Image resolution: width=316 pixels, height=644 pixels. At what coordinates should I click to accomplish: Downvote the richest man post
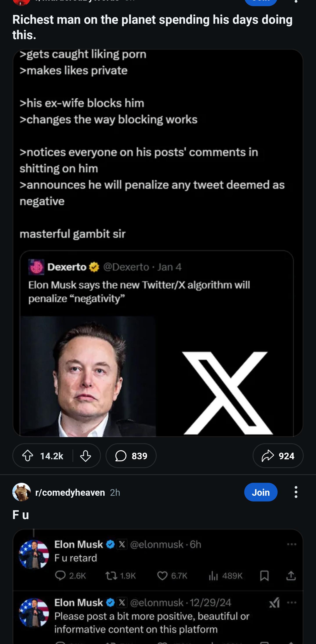85,456
